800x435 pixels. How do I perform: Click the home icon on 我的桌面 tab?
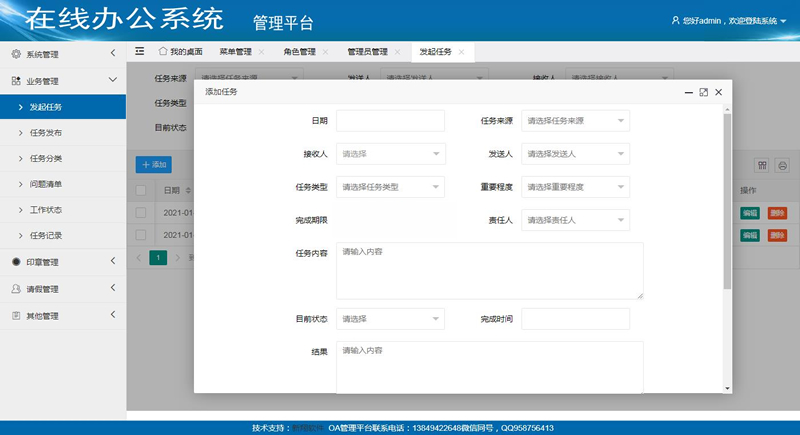(x=163, y=51)
